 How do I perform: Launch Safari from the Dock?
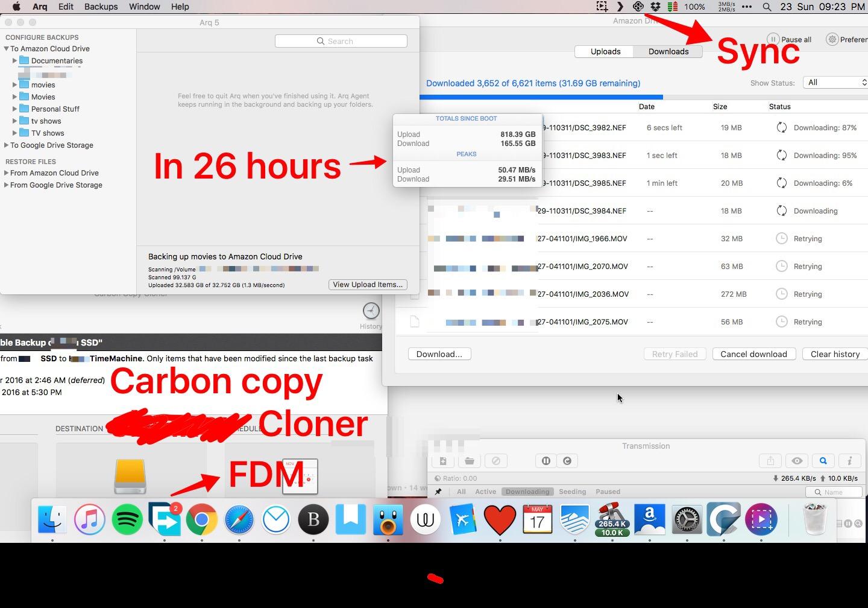tap(239, 519)
